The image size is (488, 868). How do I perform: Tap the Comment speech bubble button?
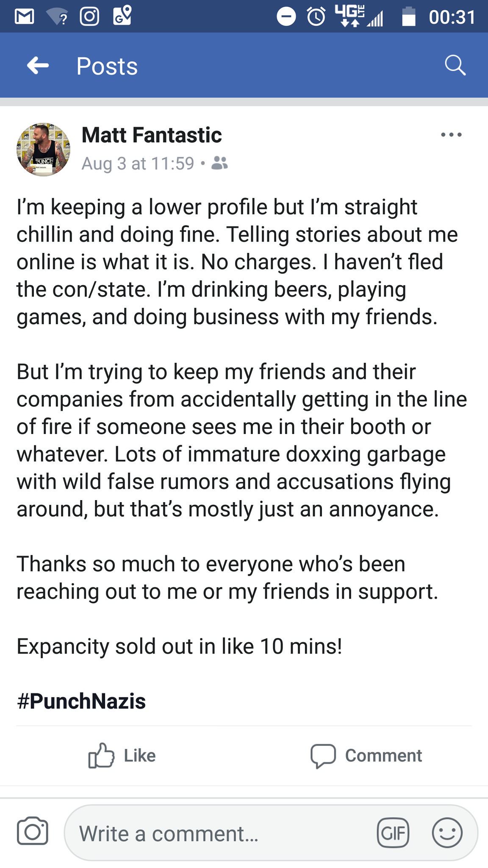pyautogui.click(x=366, y=755)
